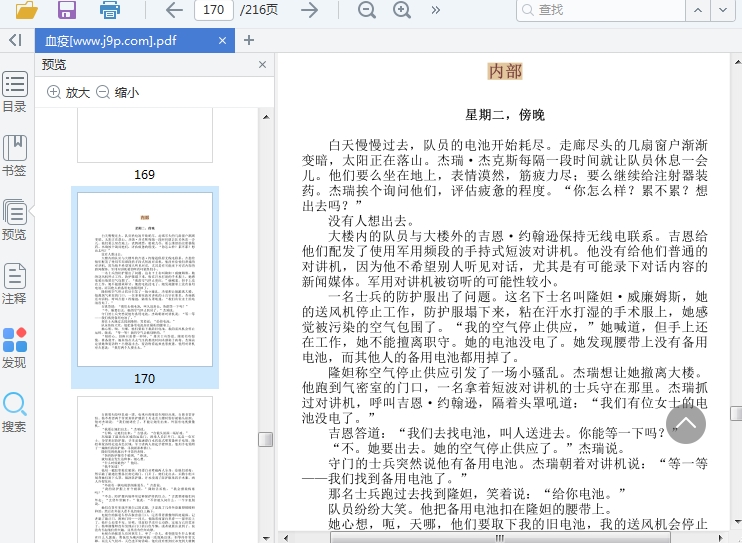
Task: Switch to the 预览 (preview) sidebar panel
Action: click(14, 220)
